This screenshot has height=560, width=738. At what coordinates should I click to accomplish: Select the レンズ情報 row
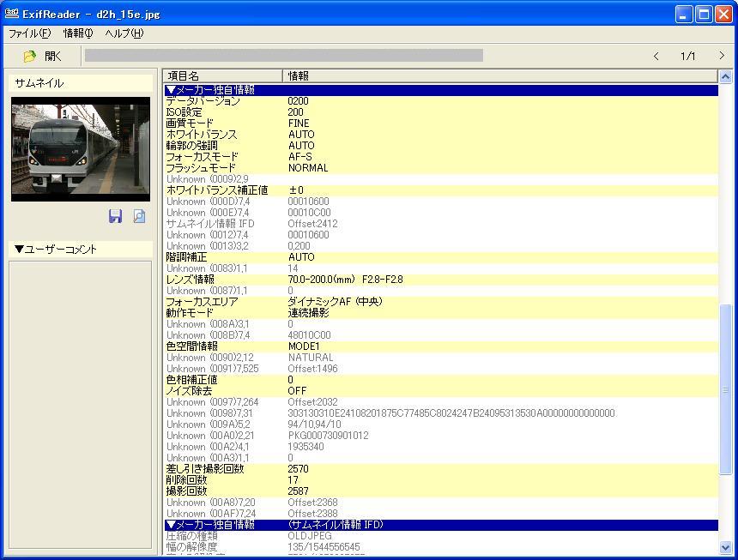point(441,280)
